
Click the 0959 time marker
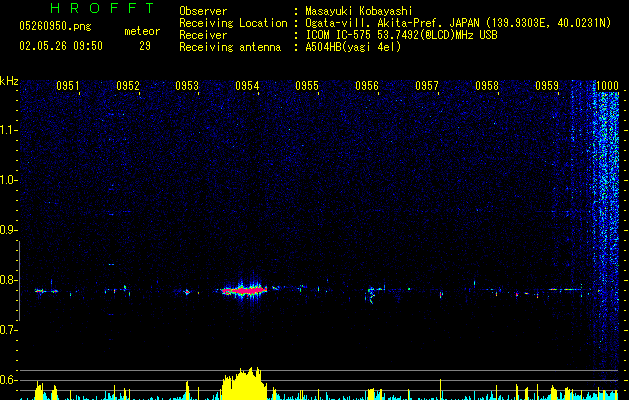[547, 86]
